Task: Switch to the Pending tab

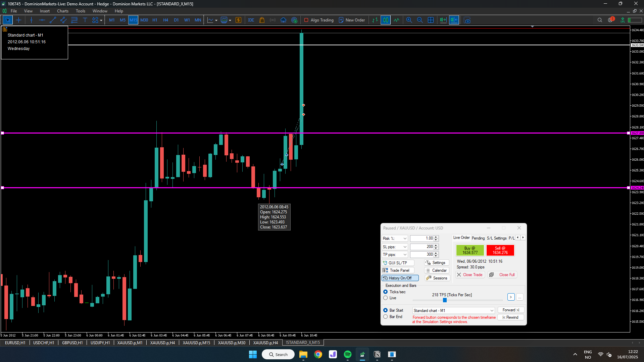Action: [x=478, y=238]
